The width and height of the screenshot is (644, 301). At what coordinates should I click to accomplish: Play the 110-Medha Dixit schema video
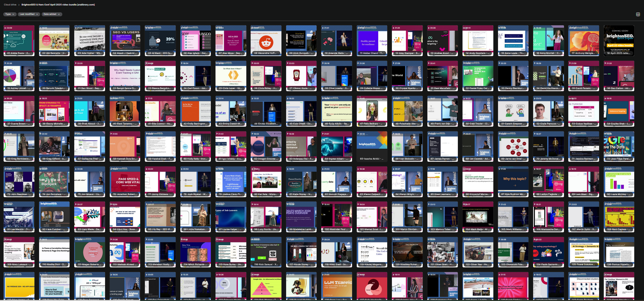pyautogui.click(x=54, y=251)
